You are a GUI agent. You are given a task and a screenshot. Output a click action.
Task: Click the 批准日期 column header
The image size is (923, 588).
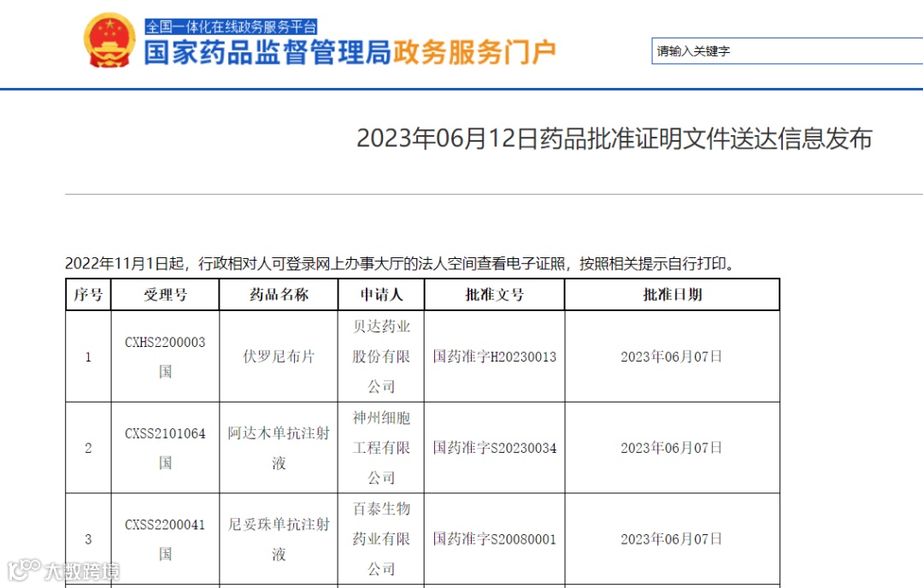[673, 294]
